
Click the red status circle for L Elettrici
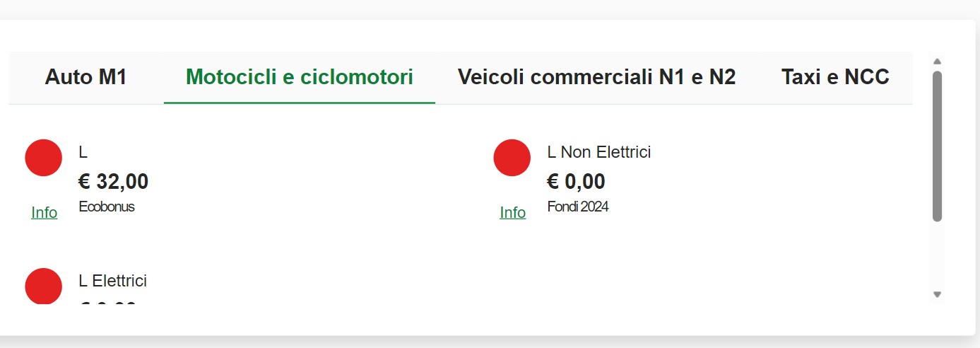[44, 286]
